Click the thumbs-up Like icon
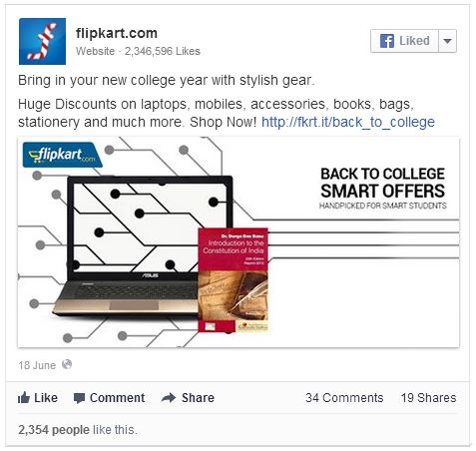 24,397
